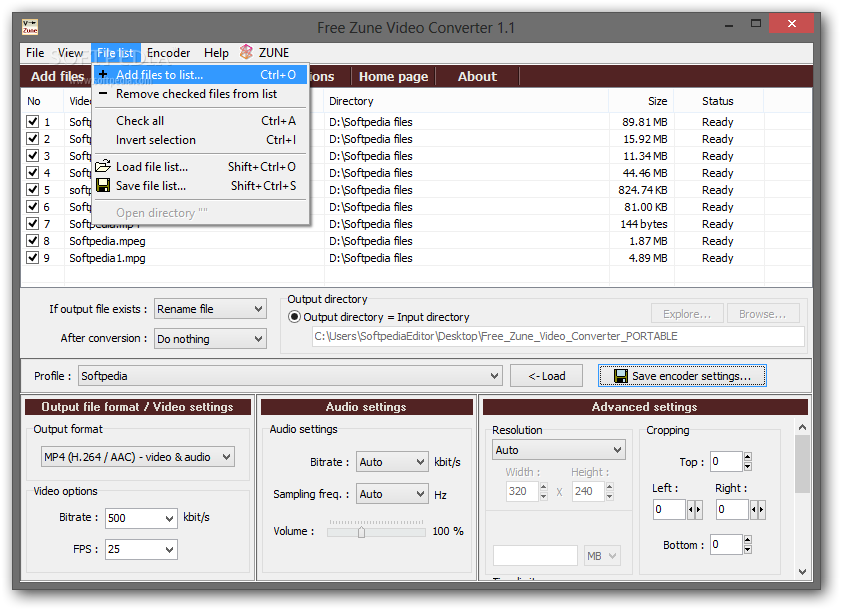The height and width of the screenshot is (610, 841).
Task: Click the Size column header
Action: pyautogui.click(x=641, y=101)
